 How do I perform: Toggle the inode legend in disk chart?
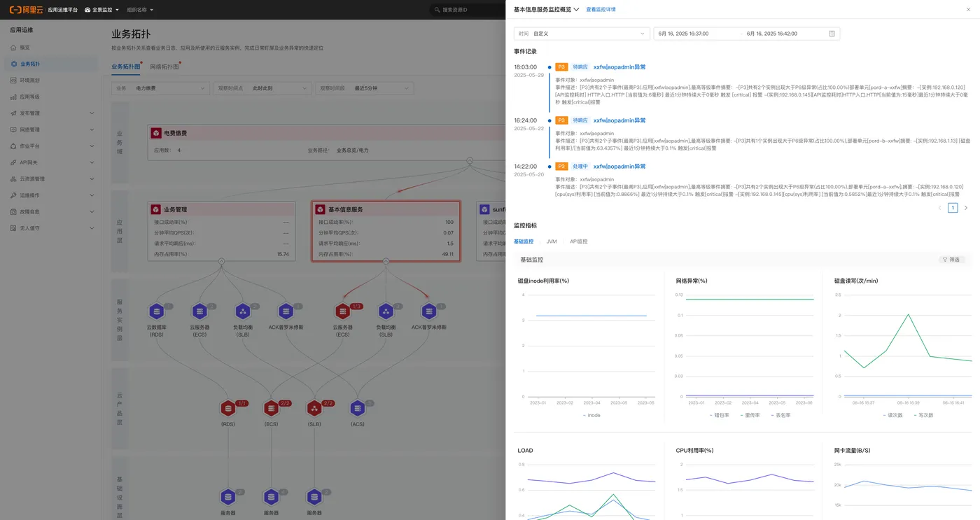(591, 415)
